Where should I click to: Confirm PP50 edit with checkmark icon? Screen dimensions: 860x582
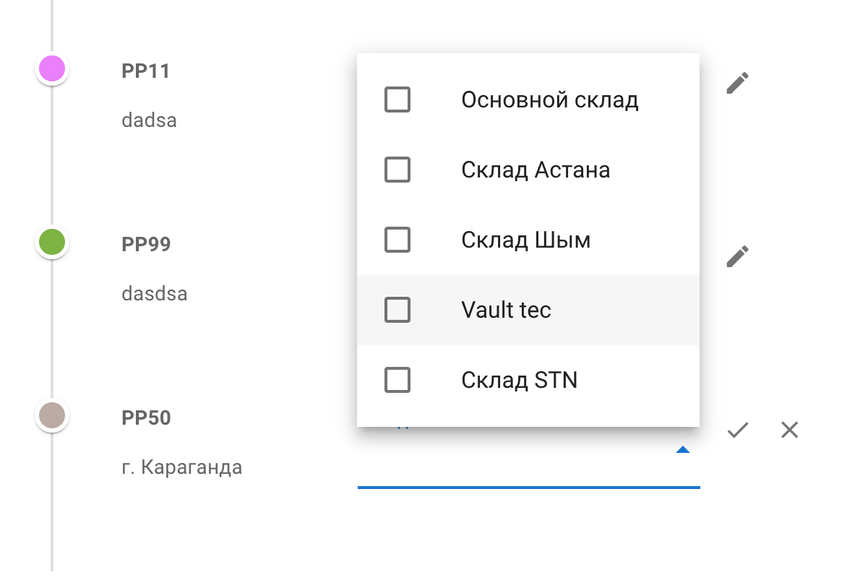pyautogui.click(x=738, y=430)
